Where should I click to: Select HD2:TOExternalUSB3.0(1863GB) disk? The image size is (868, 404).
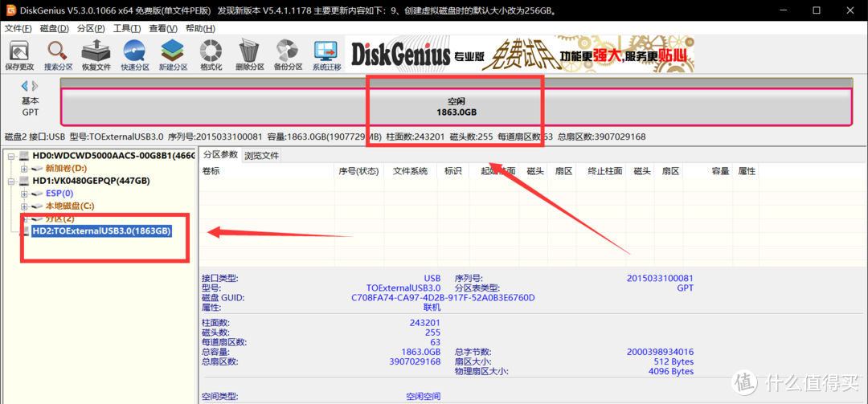pos(101,231)
